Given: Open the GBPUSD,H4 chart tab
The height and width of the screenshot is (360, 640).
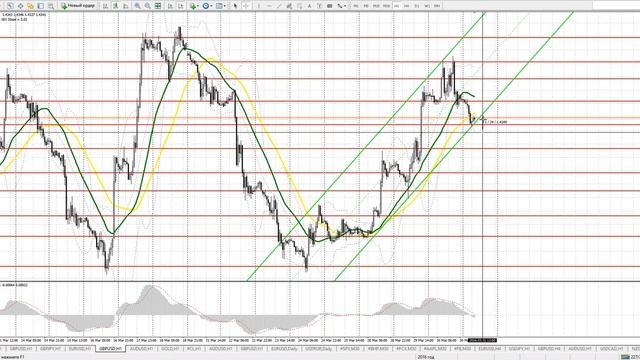Looking at the screenshot, I should coord(549,349).
